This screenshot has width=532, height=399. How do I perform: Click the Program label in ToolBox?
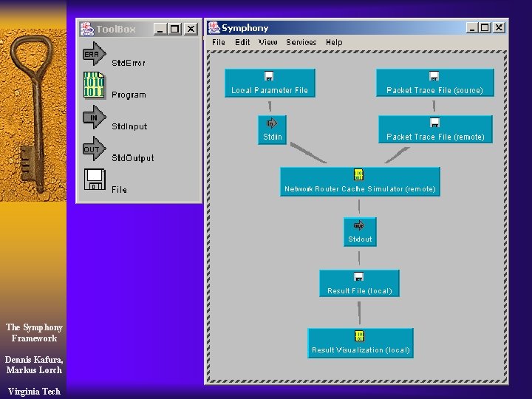click(x=129, y=95)
